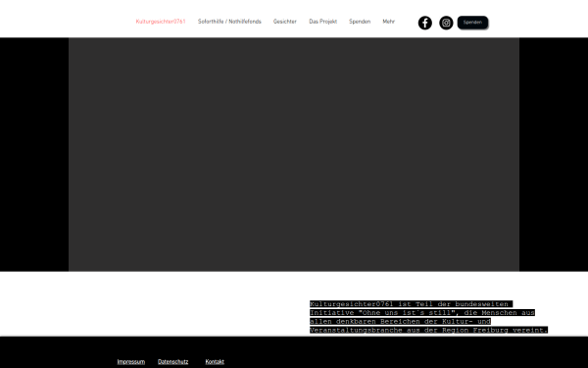Open Soforthilfe / Nothilfefonds menu item
This screenshot has width=588, height=368.
[229, 22]
